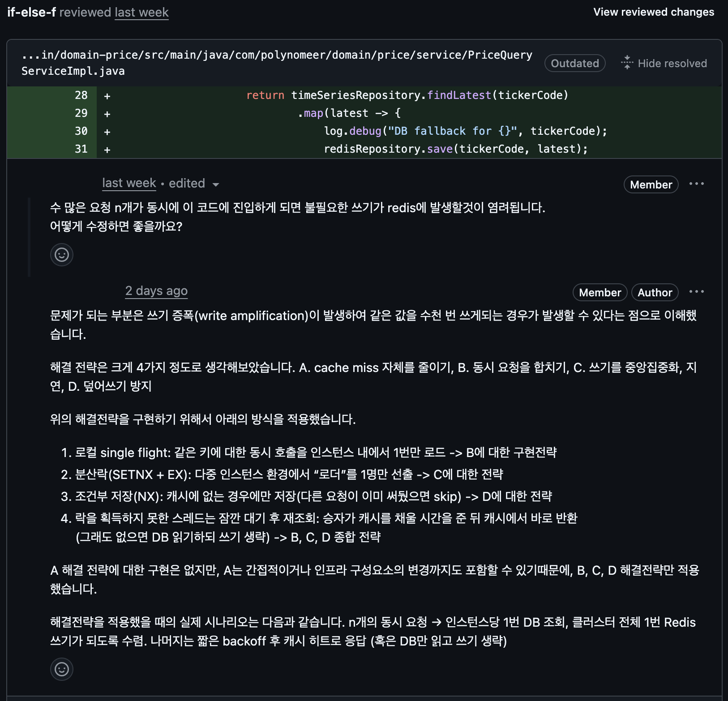Select diff line number 30
The width and height of the screenshot is (728, 701).
click(x=81, y=131)
